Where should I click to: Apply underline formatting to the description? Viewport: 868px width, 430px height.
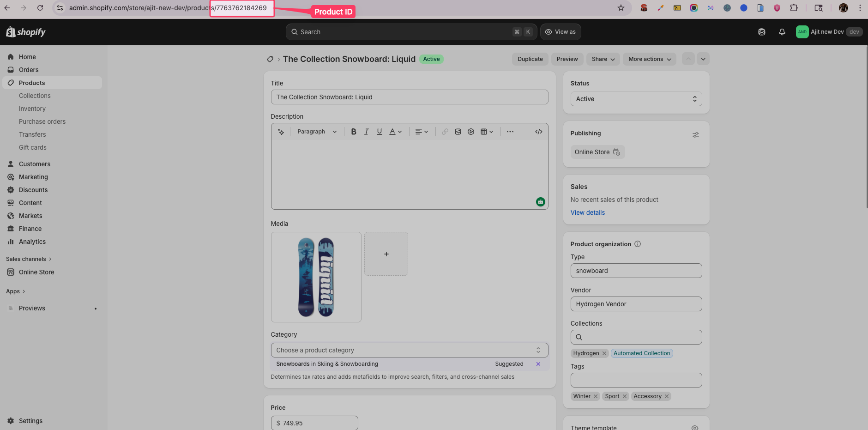(x=379, y=131)
